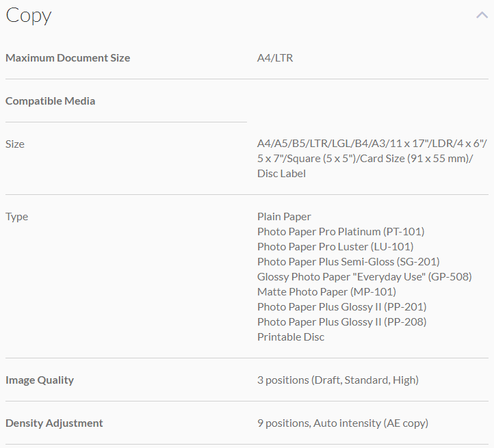Click Matte Photo Paper (MP-101)
This screenshot has height=448, width=494.
326,291
